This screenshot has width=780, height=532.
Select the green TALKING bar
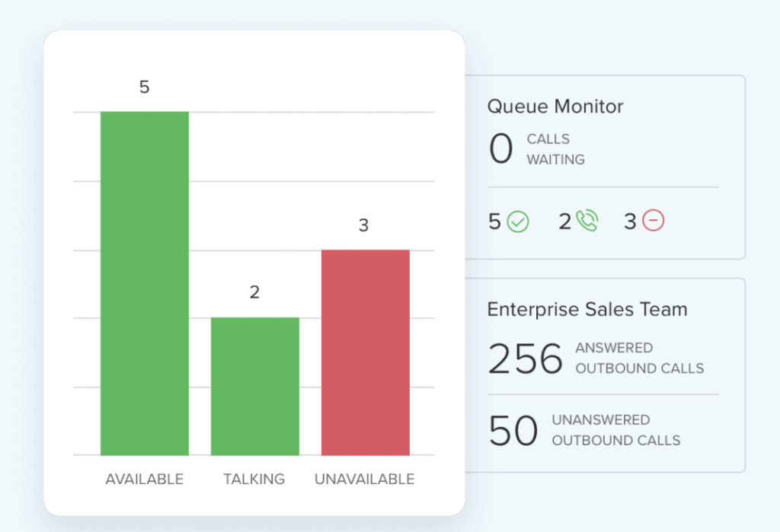coord(254,387)
